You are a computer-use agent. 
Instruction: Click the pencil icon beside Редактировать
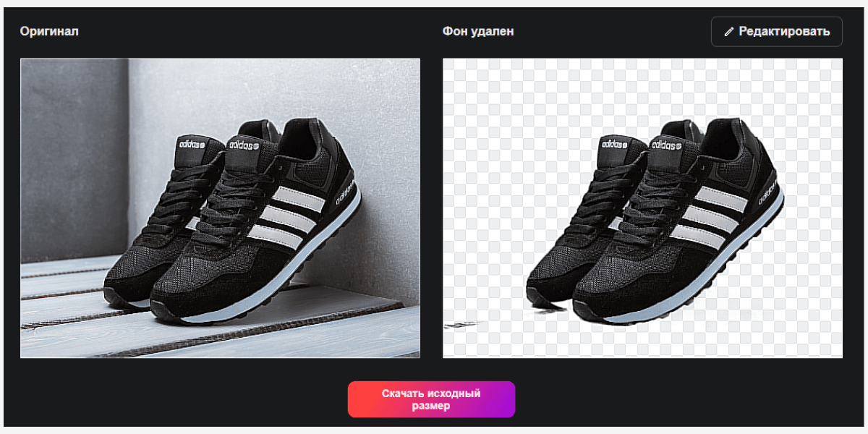pyautogui.click(x=728, y=32)
